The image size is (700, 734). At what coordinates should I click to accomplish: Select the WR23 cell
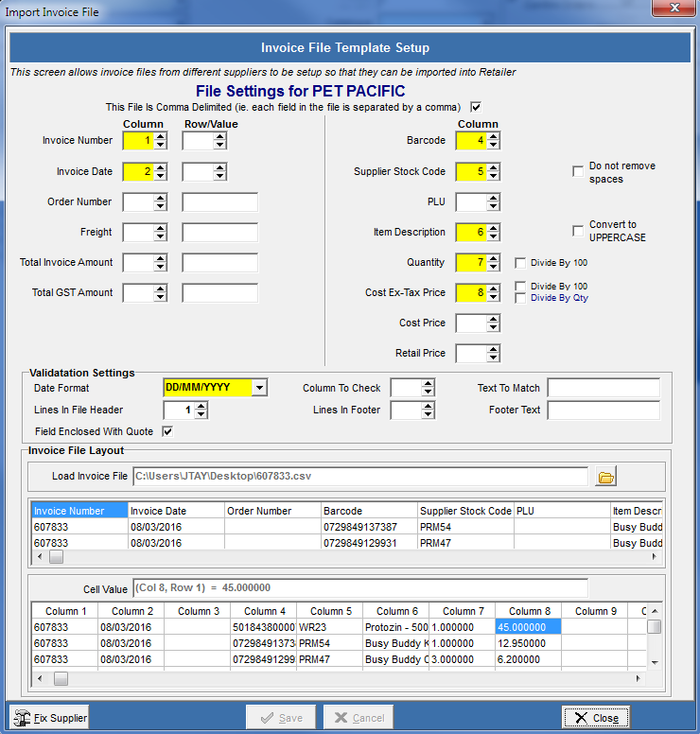coord(329,627)
